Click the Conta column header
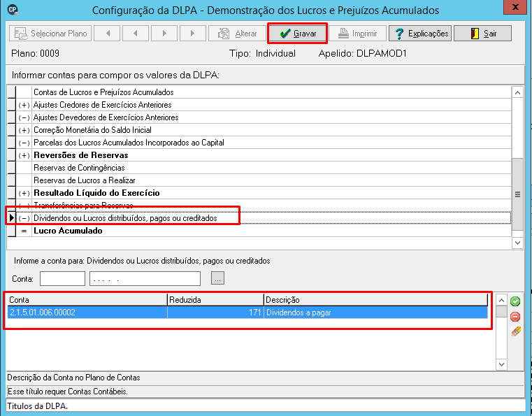 click(x=87, y=300)
